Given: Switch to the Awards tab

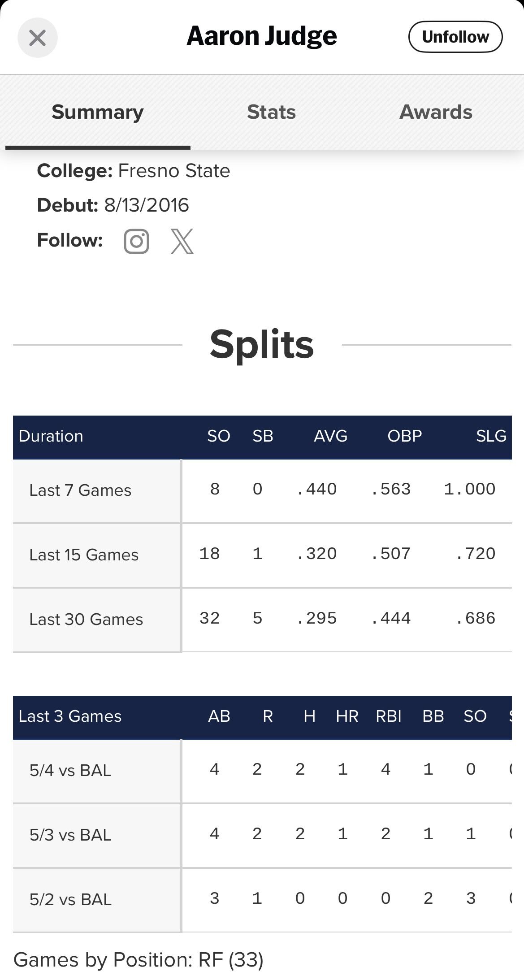Looking at the screenshot, I should (436, 112).
